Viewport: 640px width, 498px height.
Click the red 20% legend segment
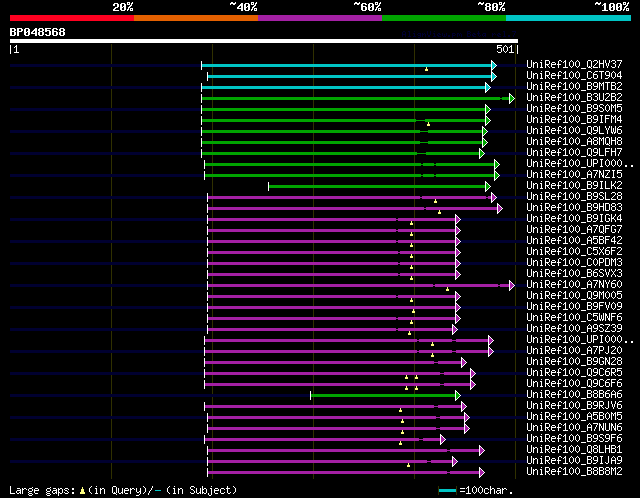coord(72,18)
